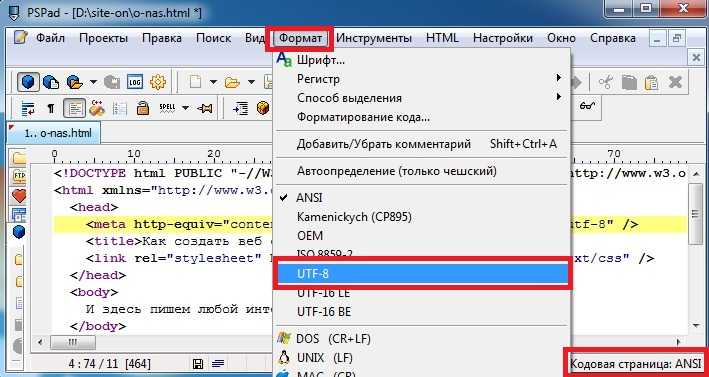Switch to the o-nas.html tab
This screenshot has width=709, height=377.
[54, 134]
